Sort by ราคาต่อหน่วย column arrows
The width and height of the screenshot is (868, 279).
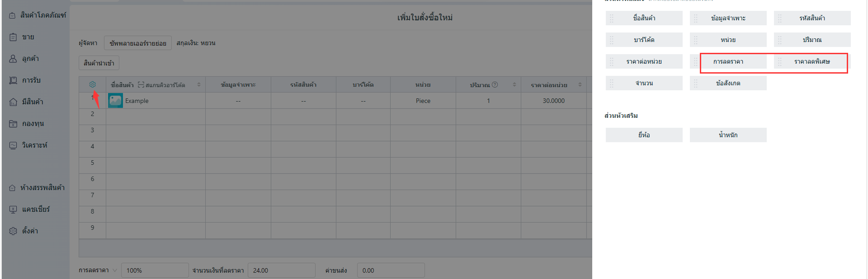580,85
